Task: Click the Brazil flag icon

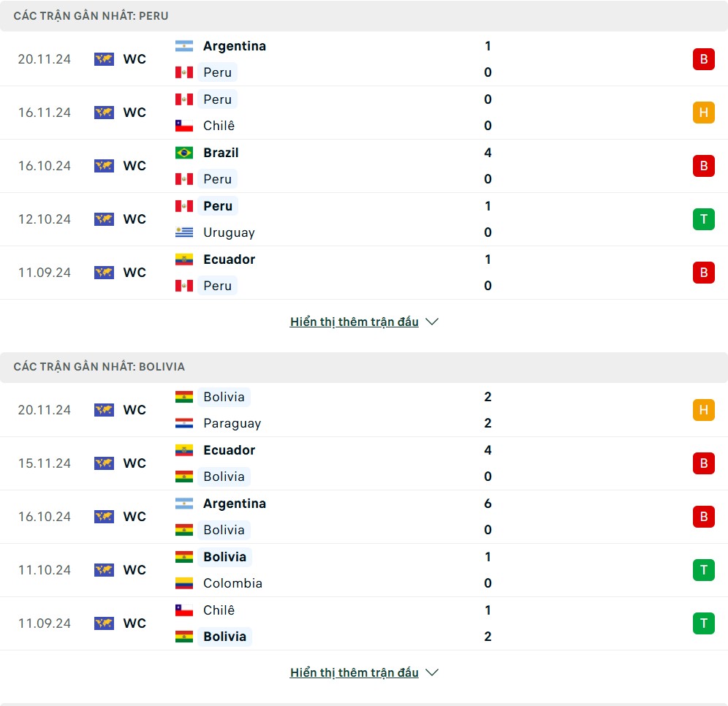Action: tap(184, 153)
